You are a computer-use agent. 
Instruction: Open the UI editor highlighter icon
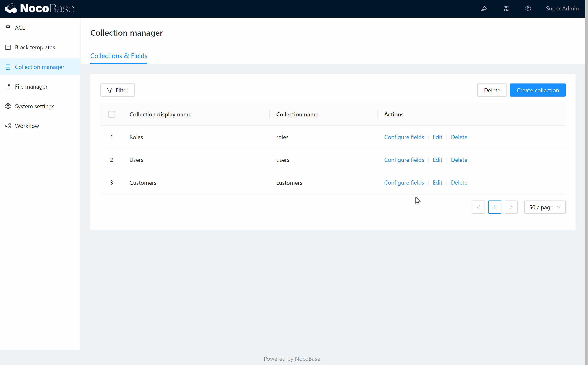pos(484,8)
